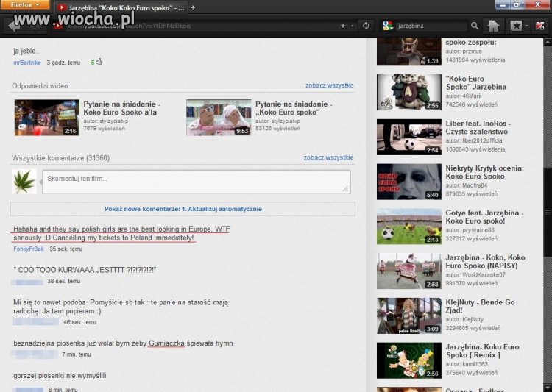Open KlejNuty Bende Go Zjad thumbnail
Image resolution: width=552 pixels, height=392 pixels.
click(408, 316)
